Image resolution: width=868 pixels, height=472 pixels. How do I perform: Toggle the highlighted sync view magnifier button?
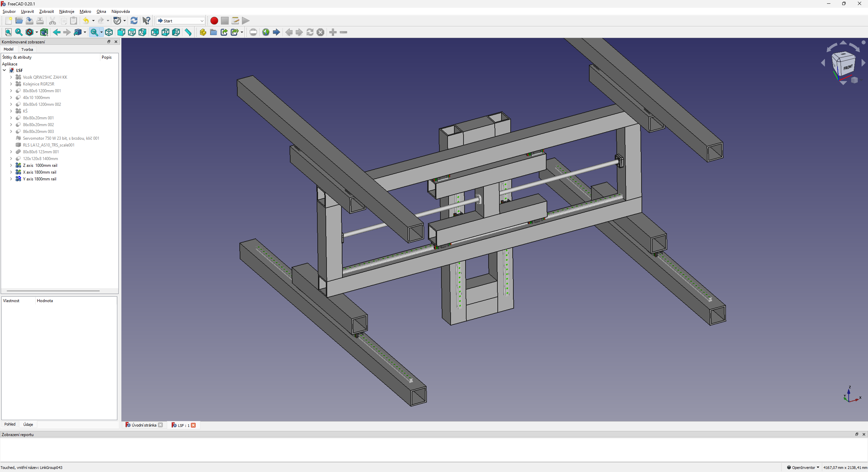(x=94, y=32)
